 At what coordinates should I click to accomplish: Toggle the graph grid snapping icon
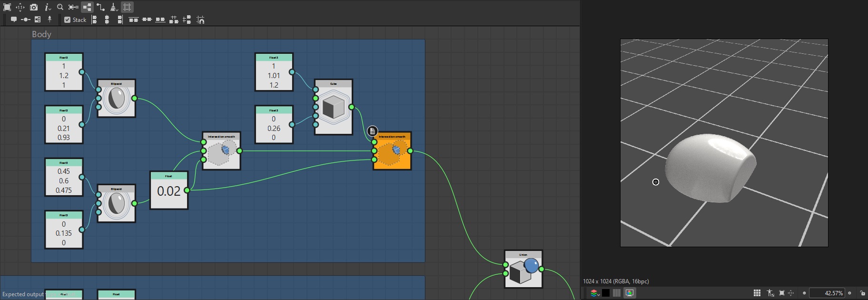(127, 7)
